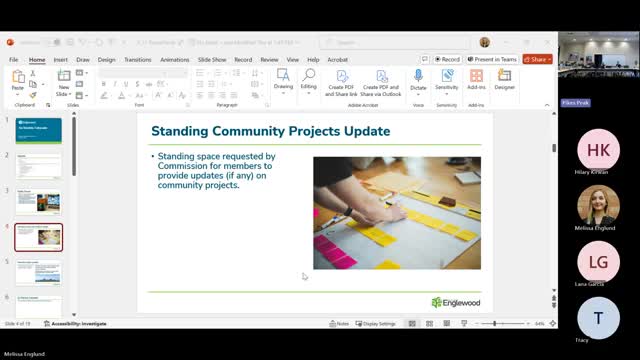Open Share button dropdown
The height and width of the screenshot is (360, 640).
[550, 60]
